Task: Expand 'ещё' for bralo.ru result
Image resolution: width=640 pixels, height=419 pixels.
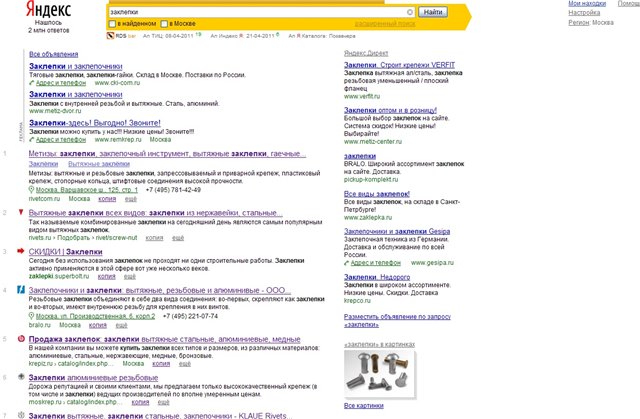Action: tap(122, 325)
